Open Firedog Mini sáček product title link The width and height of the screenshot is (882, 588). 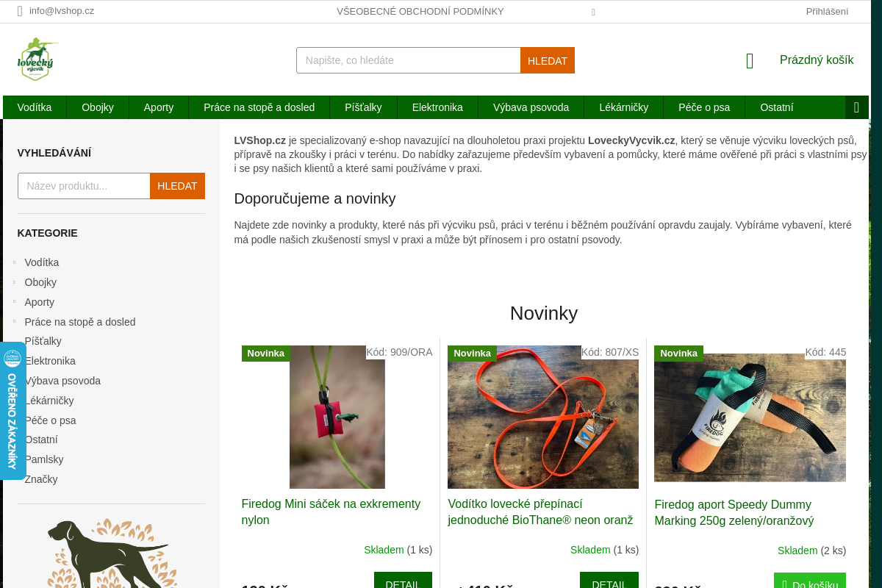tap(331, 512)
